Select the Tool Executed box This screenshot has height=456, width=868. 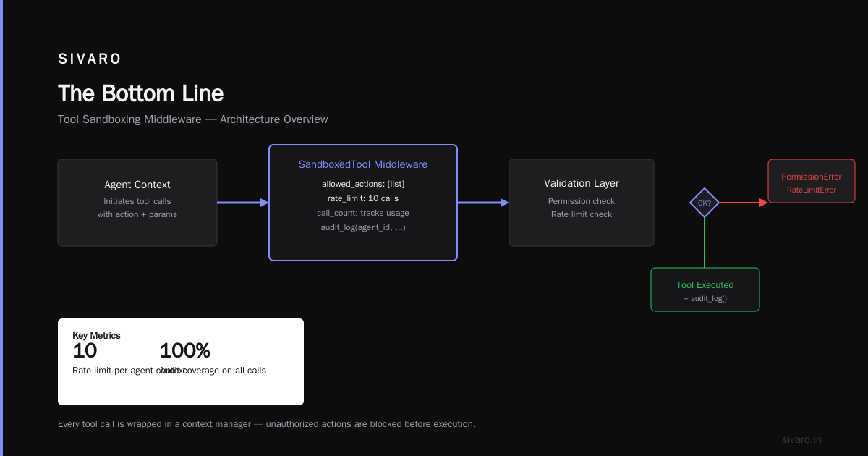[x=705, y=290]
